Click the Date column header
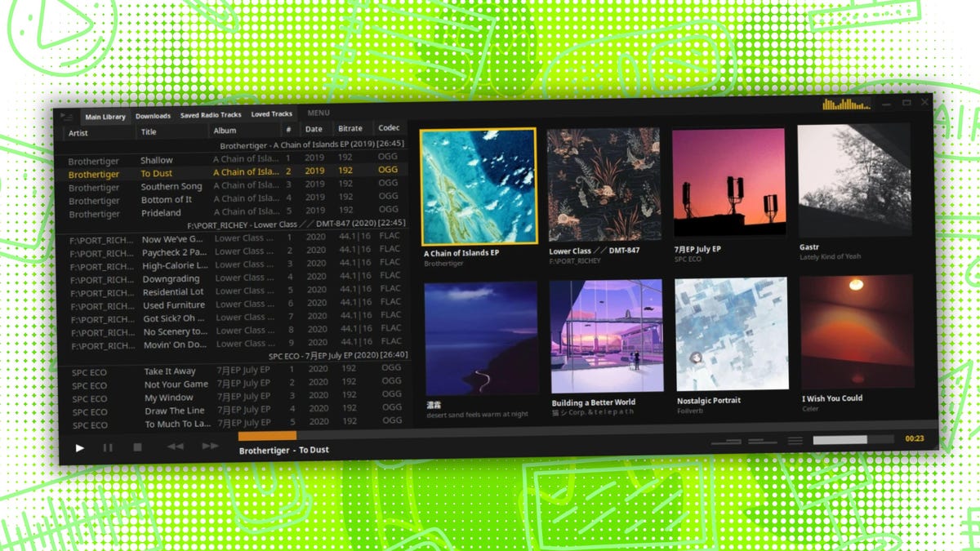This screenshot has height=551, width=980. pos(314,129)
